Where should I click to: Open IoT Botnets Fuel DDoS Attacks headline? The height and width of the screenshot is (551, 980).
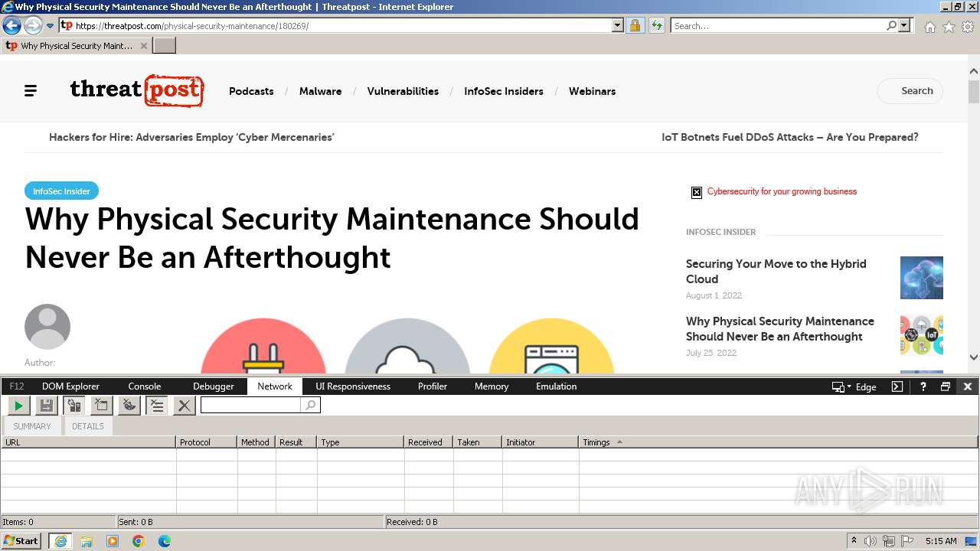tap(790, 137)
